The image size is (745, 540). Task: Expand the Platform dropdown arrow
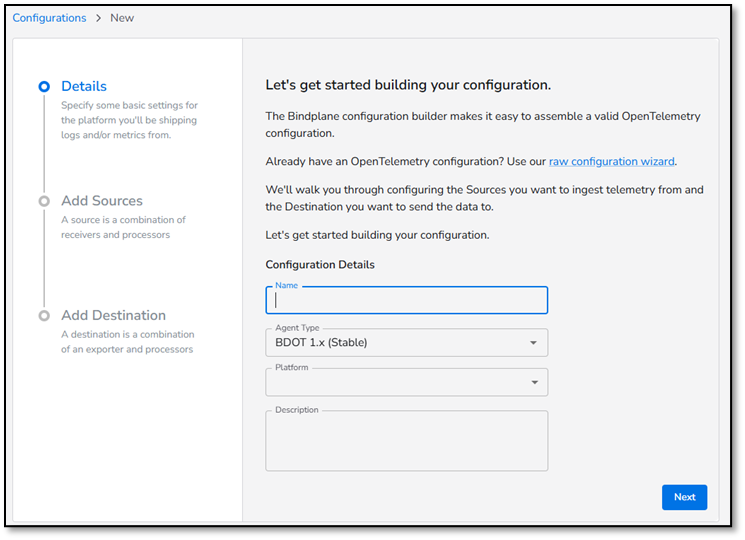click(535, 382)
